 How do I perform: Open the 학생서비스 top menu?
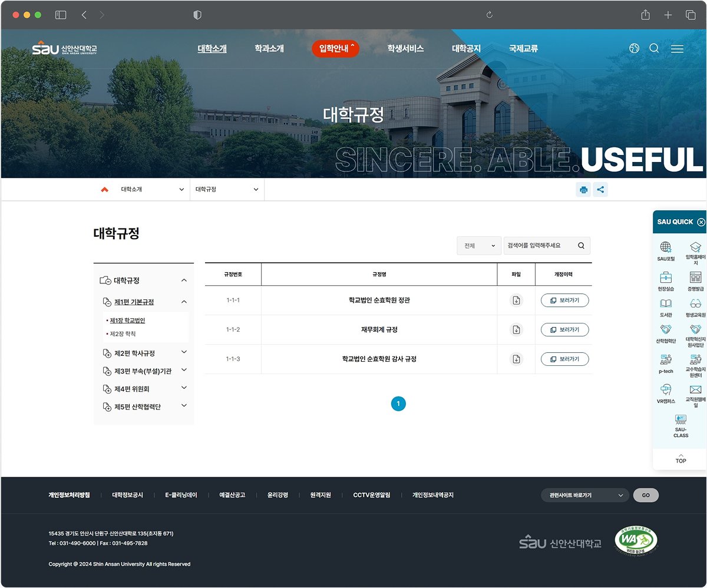point(405,49)
